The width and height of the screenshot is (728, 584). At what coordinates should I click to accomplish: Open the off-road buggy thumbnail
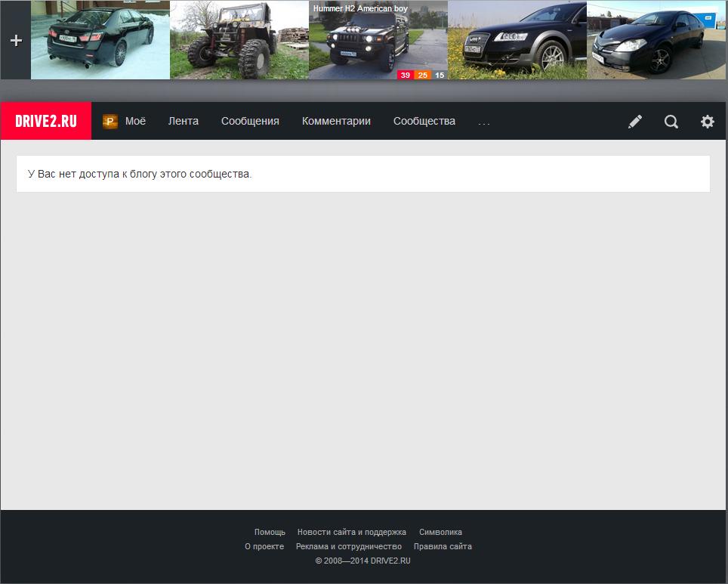pyautogui.click(x=239, y=40)
